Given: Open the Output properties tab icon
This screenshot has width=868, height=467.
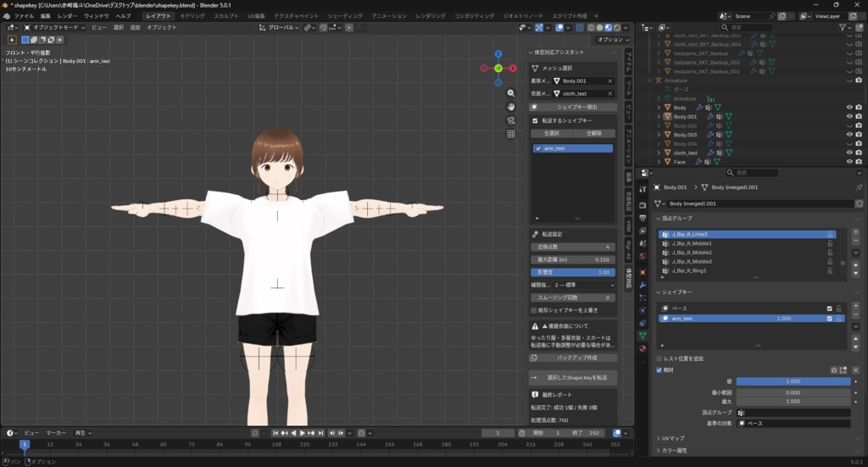Looking at the screenshot, I should [x=643, y=218].
